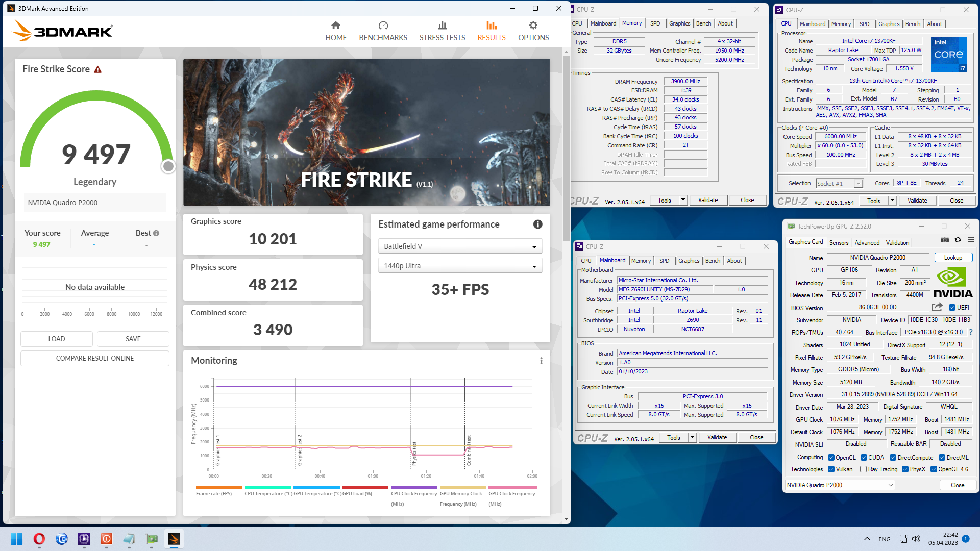
Task: Click the Fire Strike Score warning icon
Action: 97,69
